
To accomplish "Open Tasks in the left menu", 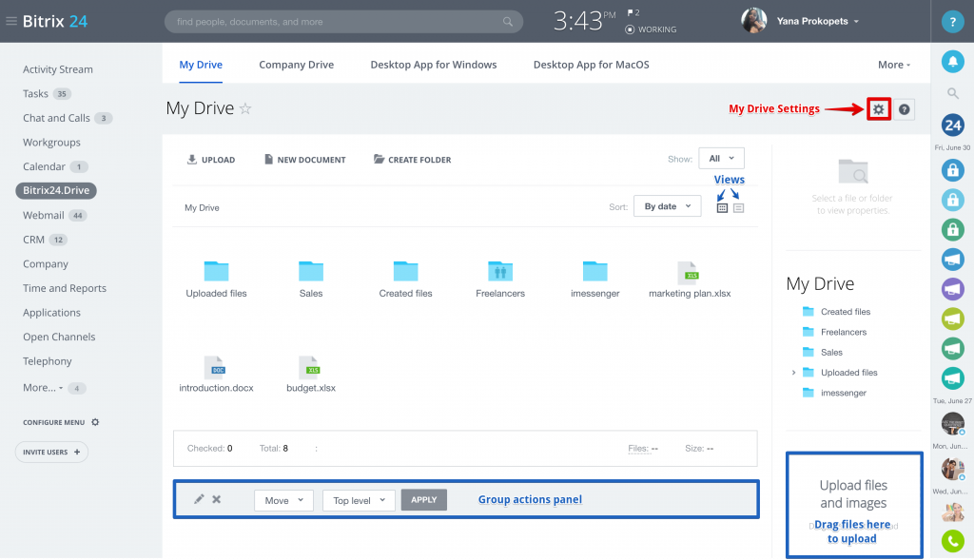I will pyautogui.click(x=35, y=94).
